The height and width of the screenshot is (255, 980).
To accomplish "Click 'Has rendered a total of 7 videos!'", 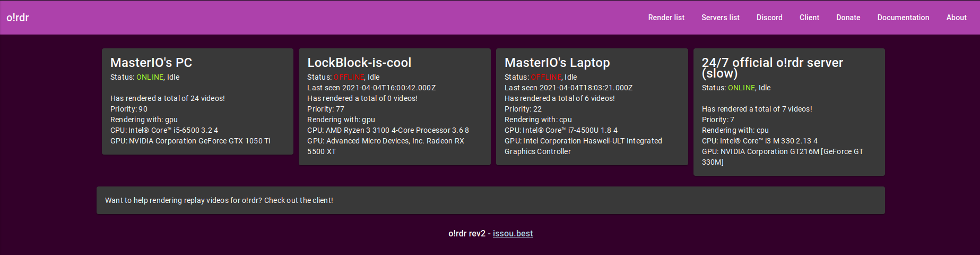I will [757, 109].
